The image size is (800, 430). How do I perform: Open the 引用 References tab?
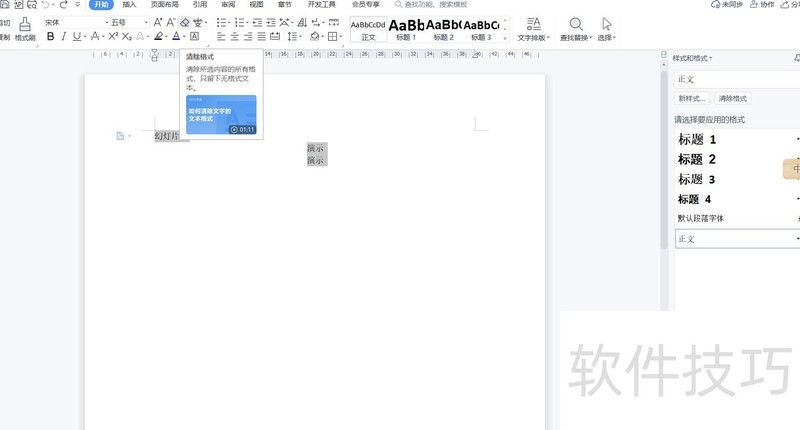point(199,5)
